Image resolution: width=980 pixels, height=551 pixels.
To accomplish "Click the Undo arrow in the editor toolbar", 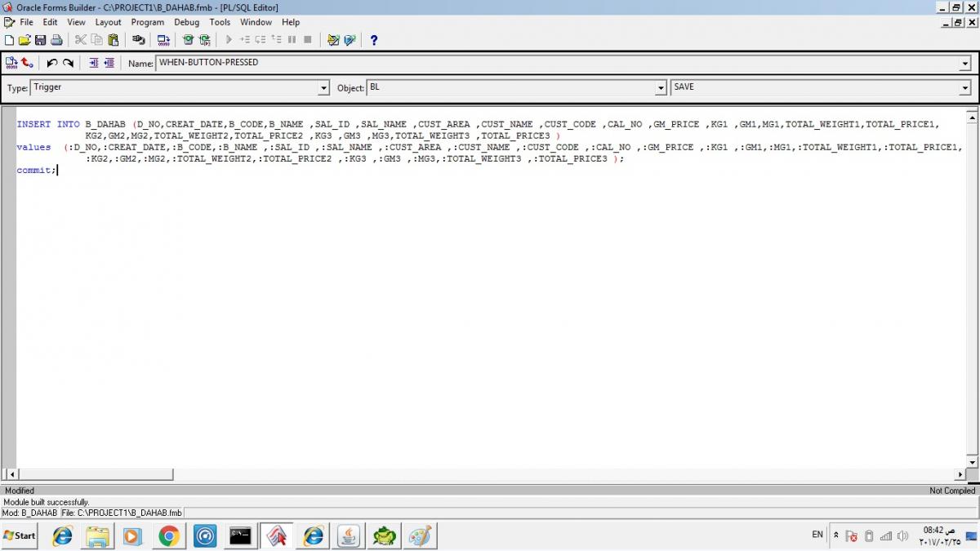I will [52, 63].
